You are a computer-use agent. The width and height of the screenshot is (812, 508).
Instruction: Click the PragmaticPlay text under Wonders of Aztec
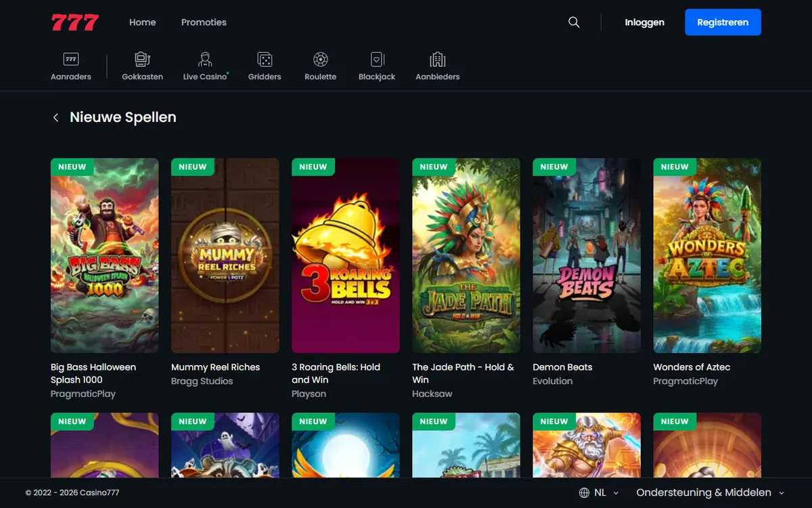pos(685,381)
